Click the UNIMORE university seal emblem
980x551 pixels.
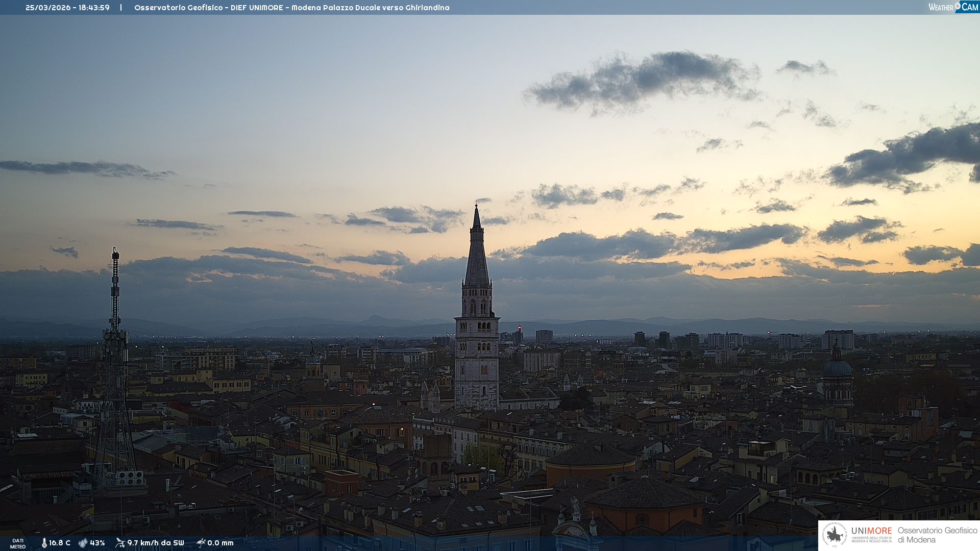pos(835,535)
